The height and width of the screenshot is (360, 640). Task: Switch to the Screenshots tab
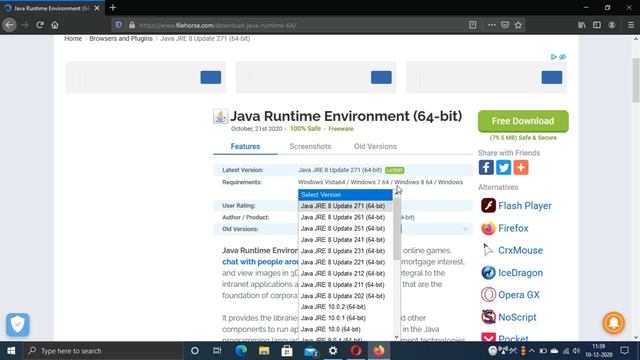[310, 147]
